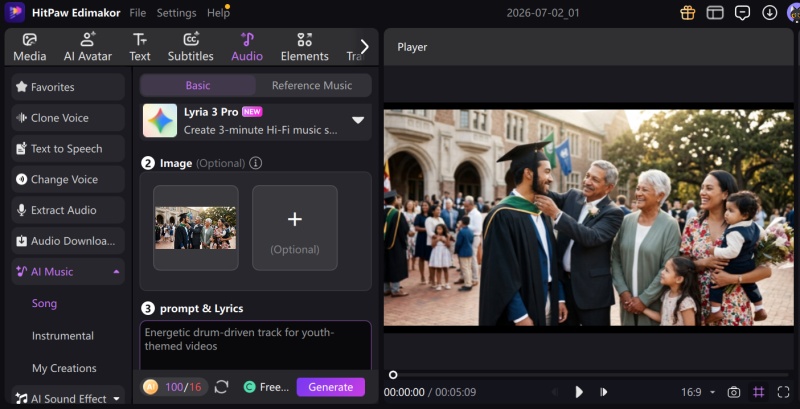This screenshot has width=800, height=409.
Task: Open the File menu
Action: pyautogui.click(x=138, y=13)
